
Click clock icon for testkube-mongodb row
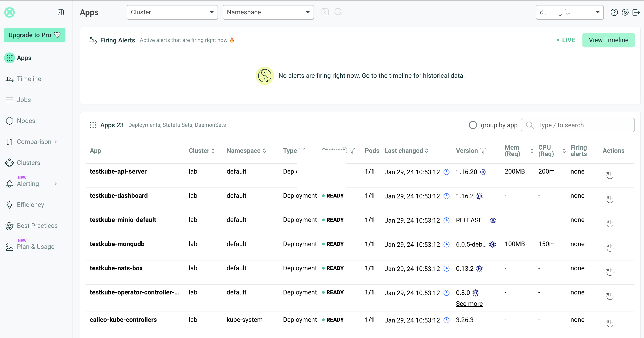(446, 244)
